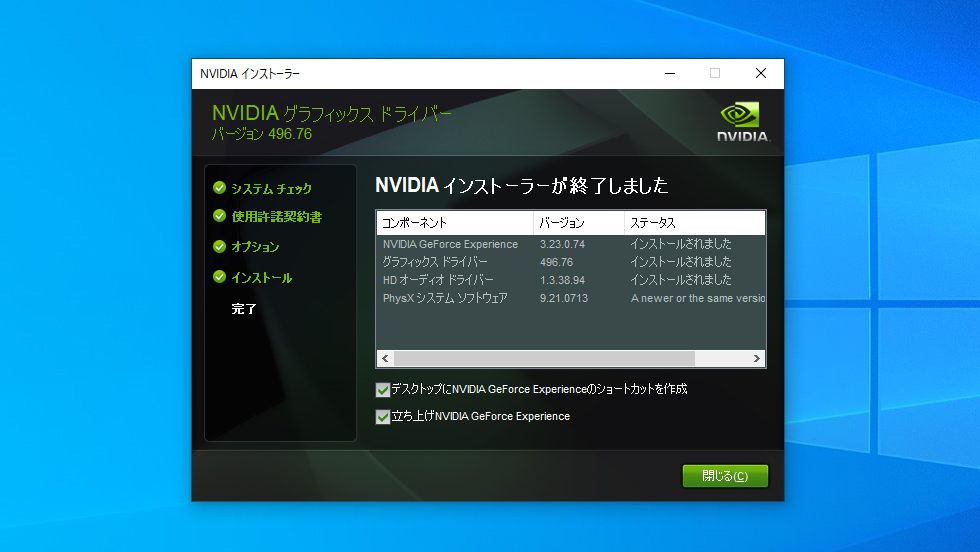Viewport: 980px width, 552px height.
Task: Minimize the NVIDIA インストーラー window
Action: point(670,74)
